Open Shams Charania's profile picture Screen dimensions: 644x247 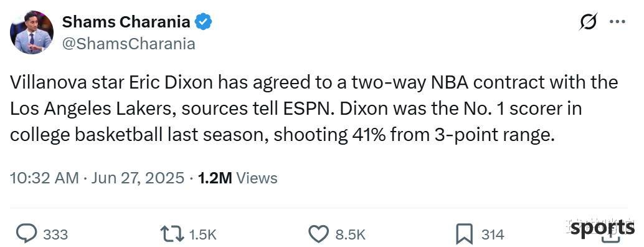(32, 32)
